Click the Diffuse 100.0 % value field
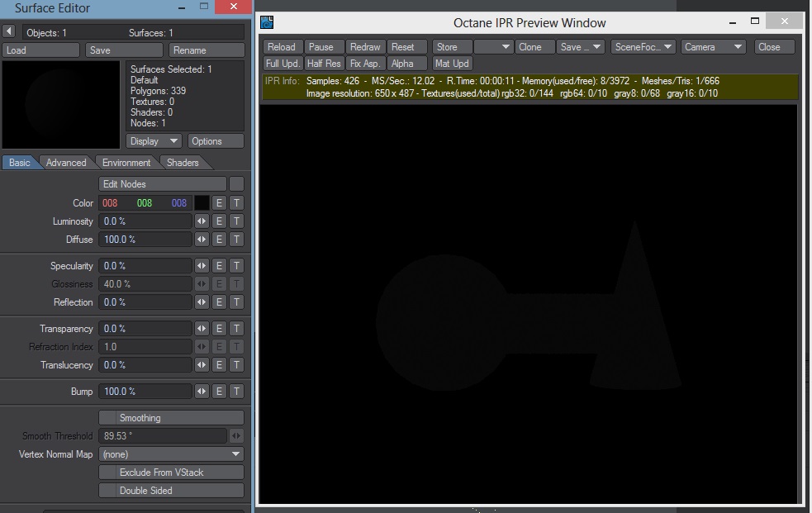Screen dimensions: 812x513 click(x=145, y=240)
